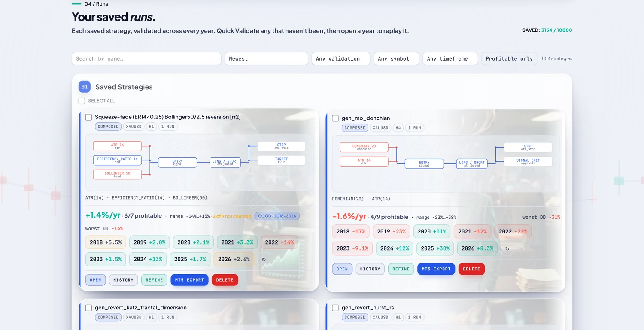Open year 2019 -23% chip
This screenshot has width=644, height=330.
pos(391,231)
